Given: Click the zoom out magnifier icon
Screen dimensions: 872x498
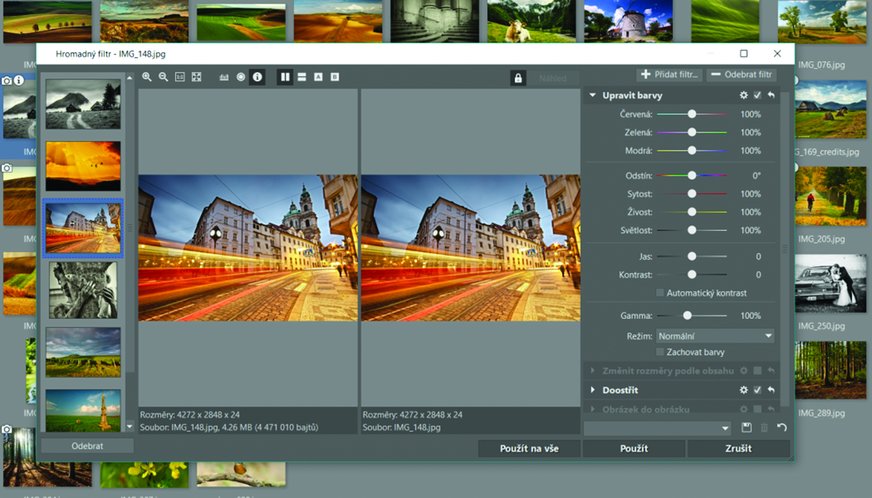Looking at the screenshot, I should 163,77.
